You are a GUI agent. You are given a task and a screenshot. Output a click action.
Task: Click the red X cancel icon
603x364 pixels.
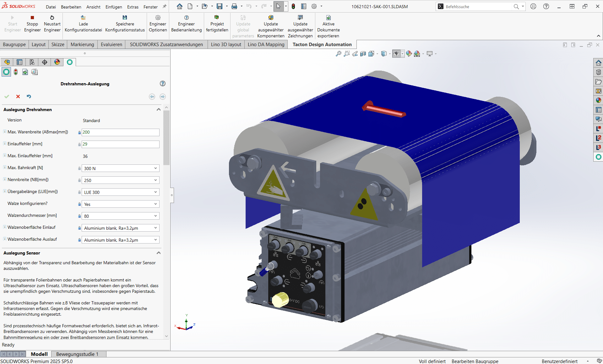click(x=18, y=97)
